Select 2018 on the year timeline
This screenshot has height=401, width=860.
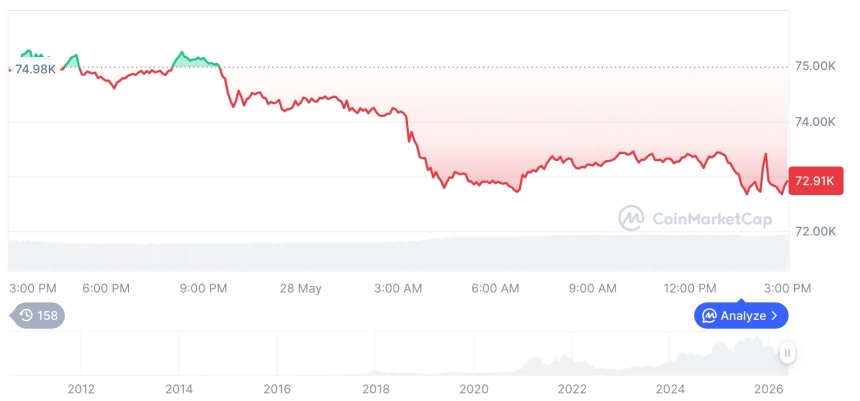pyautogui.click(x=376, y=389)
